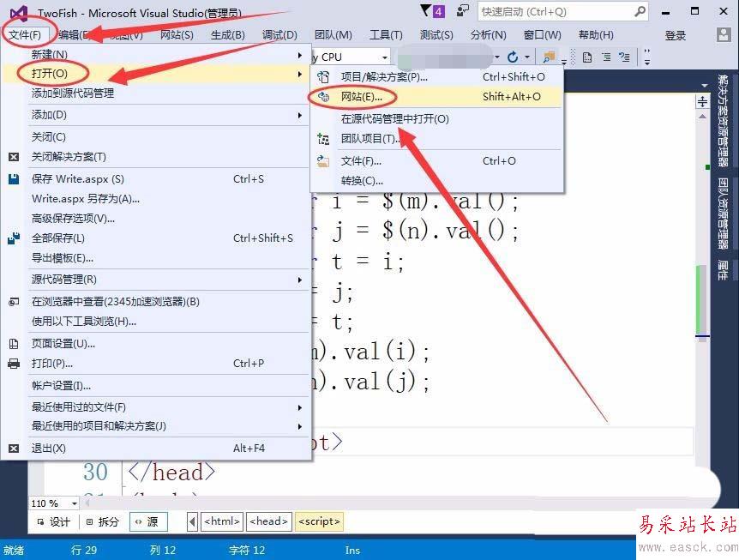
Task: Open the 测试(S) menu
Action: pyautogui.click(x=436, y=35)
